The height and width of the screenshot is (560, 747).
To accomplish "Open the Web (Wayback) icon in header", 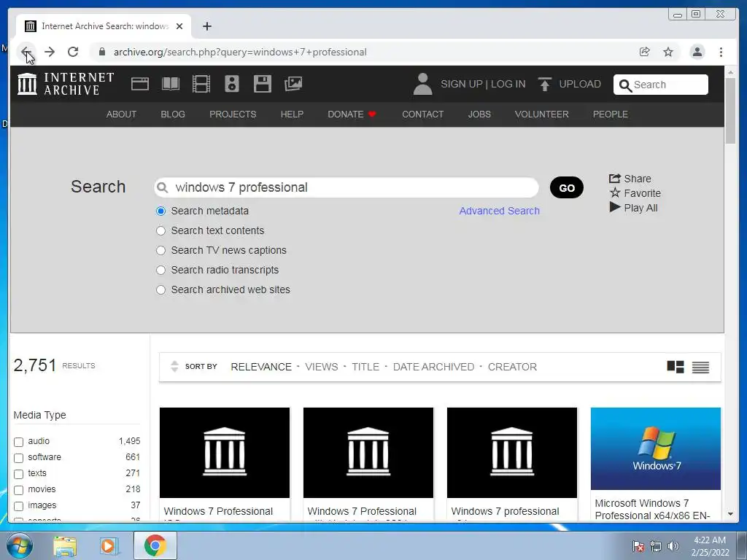I will 140,84.
